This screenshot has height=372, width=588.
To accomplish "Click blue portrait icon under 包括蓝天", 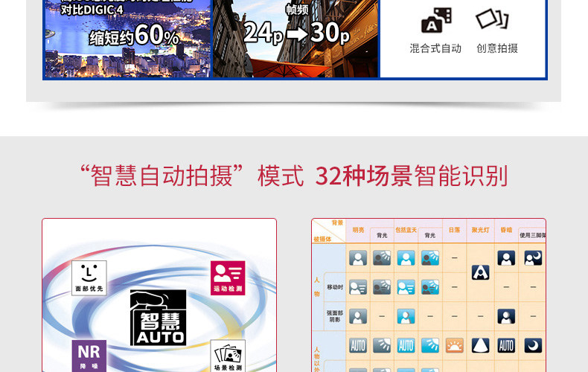I will (406, 258).
